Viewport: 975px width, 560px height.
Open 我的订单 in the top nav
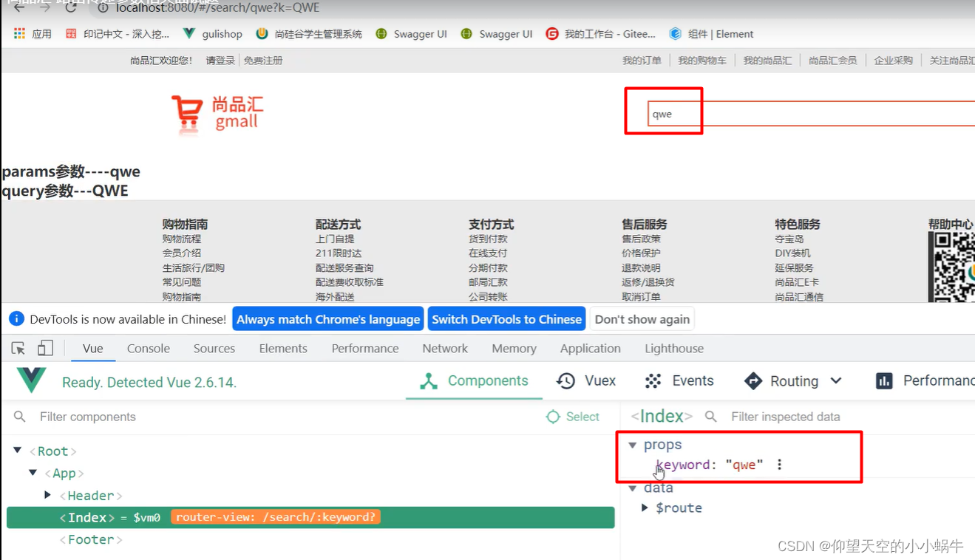click(642, 61)
